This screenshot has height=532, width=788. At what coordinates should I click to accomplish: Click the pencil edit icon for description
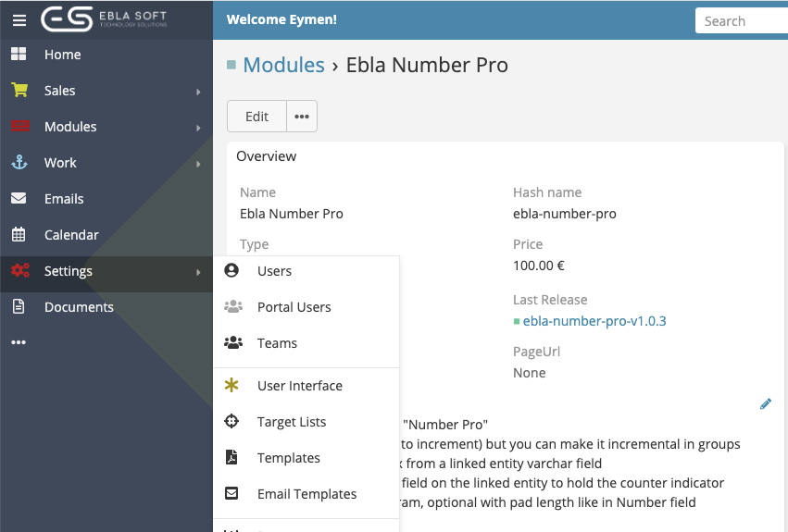pyautogui.click(x=765, y=403)
